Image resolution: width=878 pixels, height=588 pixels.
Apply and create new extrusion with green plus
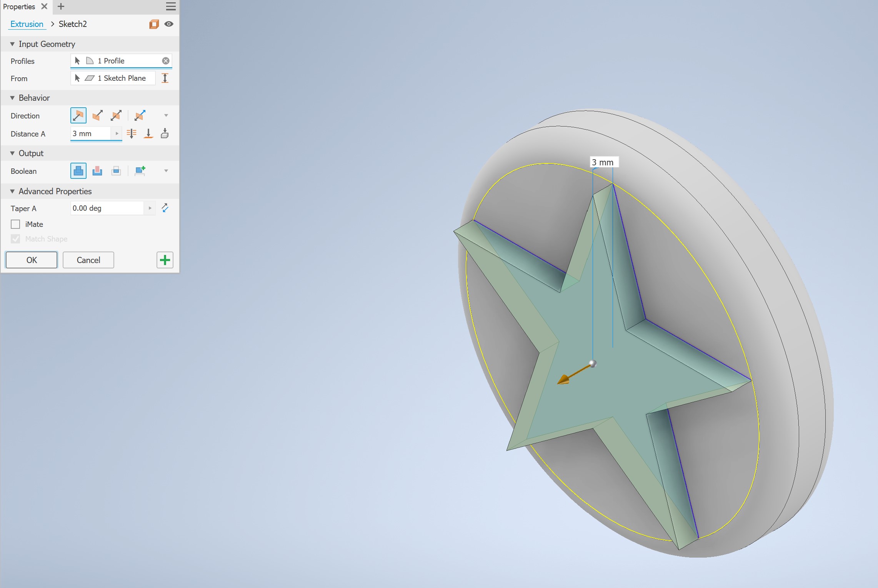(165, 260)
